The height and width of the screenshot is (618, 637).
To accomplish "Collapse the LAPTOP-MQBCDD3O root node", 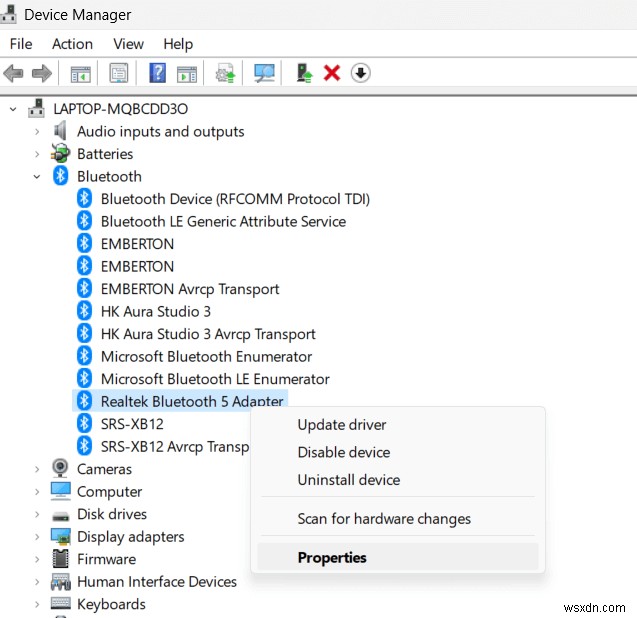I will coord(13,109).
